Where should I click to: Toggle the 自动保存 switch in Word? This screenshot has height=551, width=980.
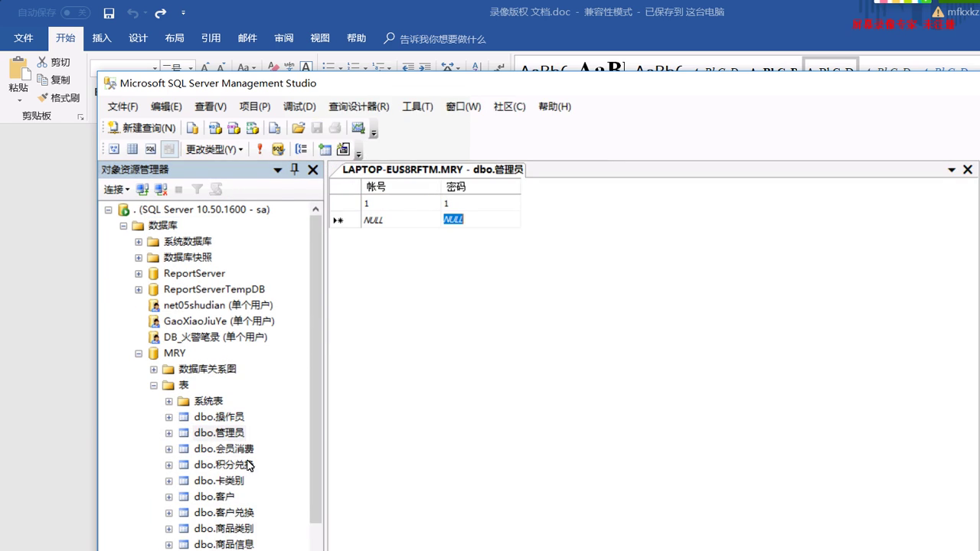pyautogui.click(x=75, y=12)
